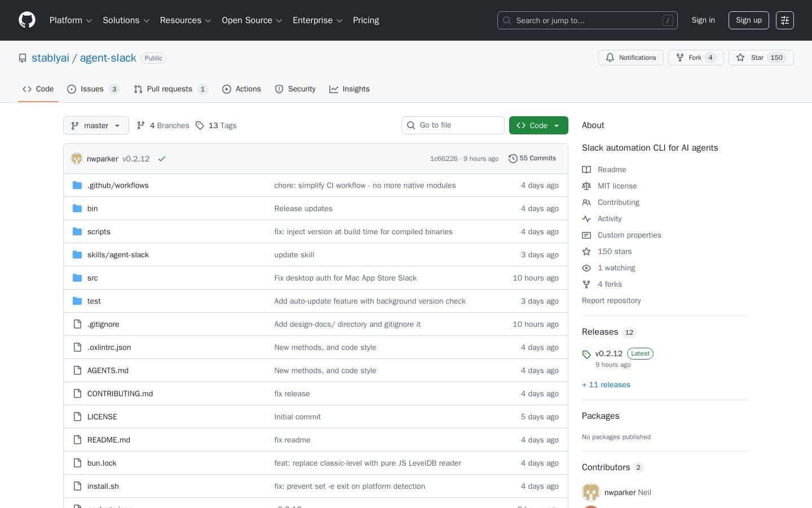Open the green Code dropdown

538,125
